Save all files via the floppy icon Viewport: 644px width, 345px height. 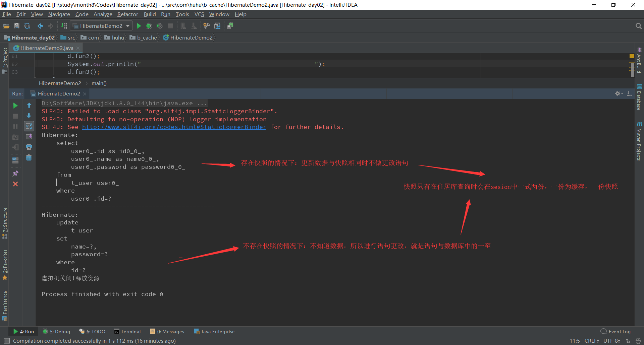tap(17, 26)
